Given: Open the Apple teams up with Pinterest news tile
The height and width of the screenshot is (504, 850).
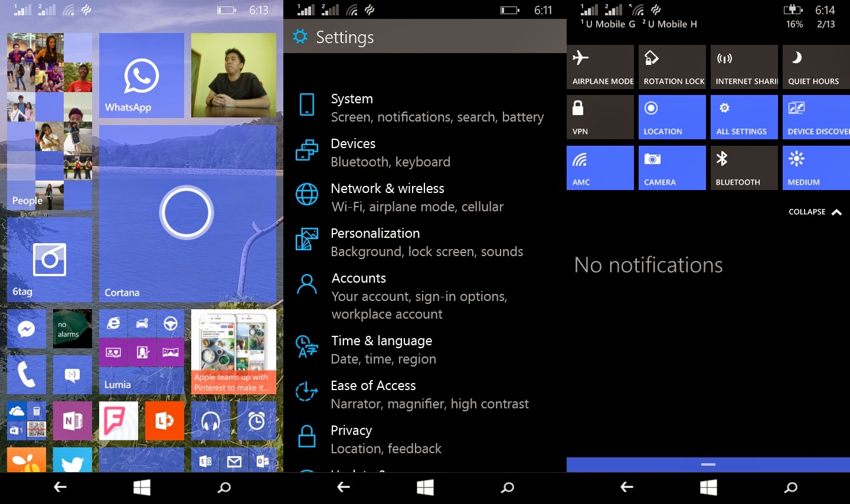Looking at the screenshot, I should pos(234,352).
